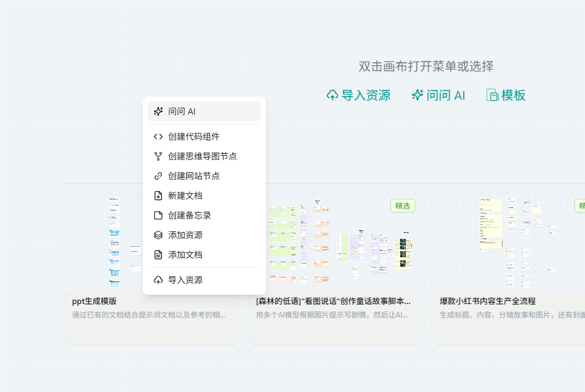
Task: Click the document icon for 添加文档
Action: point(158,255)
